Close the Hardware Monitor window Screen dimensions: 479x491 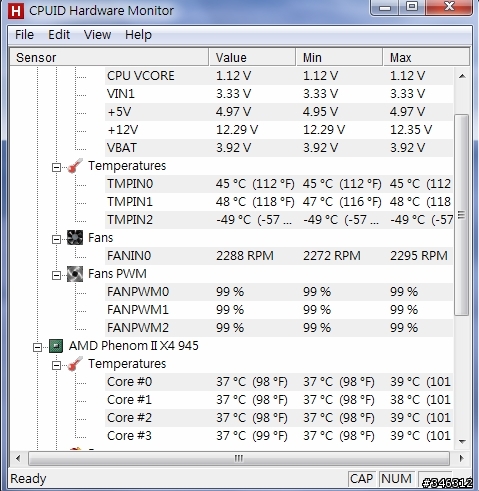[x=449, y=7]
